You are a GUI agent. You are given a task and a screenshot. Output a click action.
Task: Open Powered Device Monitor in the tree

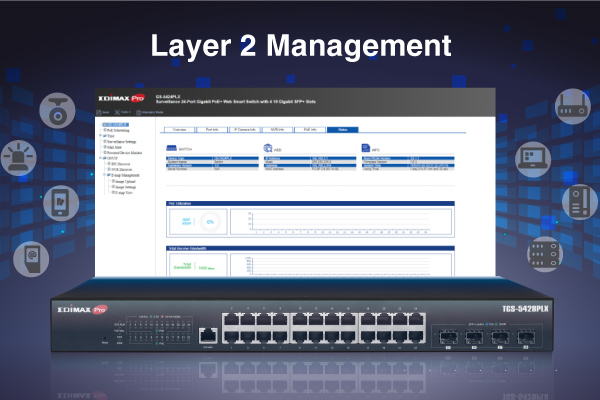pyautogui.click(x=124, y=153)
